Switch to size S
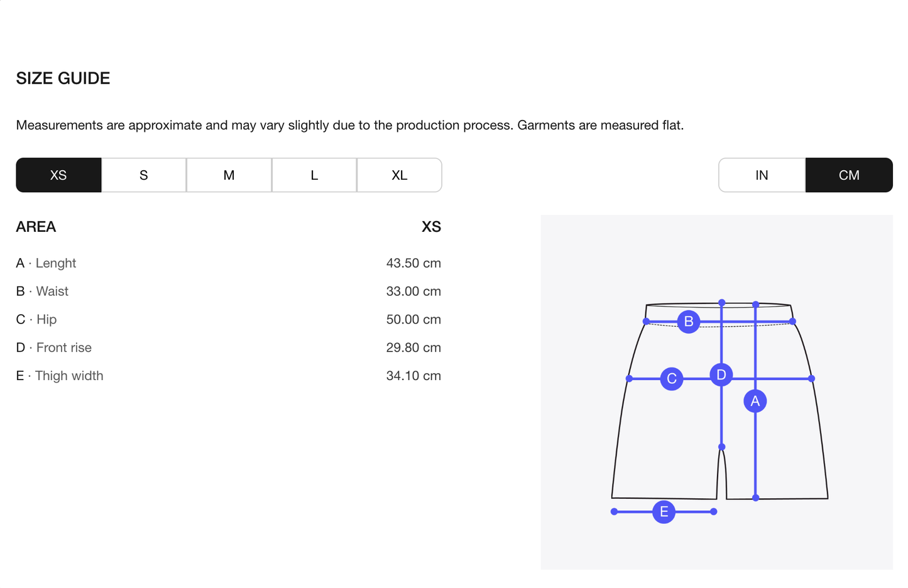Screen dimensions: 908x588 pyautogui.click(x=144, y=175)
